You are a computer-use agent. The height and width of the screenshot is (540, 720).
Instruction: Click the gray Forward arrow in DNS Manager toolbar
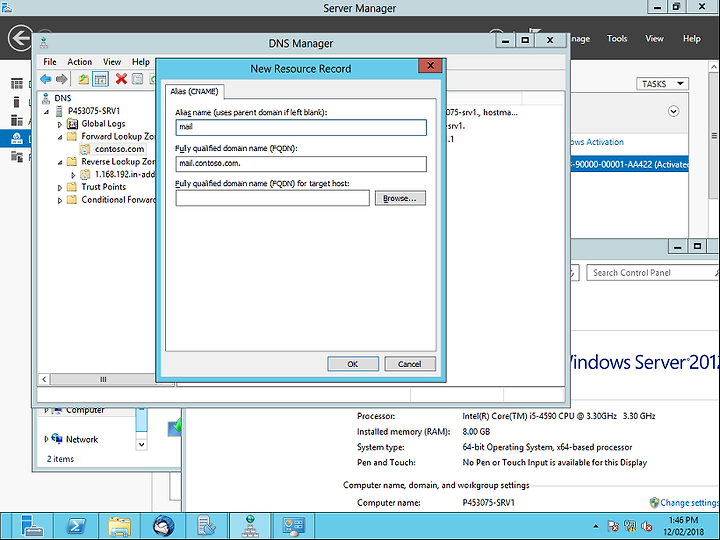(x=62, y=79)
